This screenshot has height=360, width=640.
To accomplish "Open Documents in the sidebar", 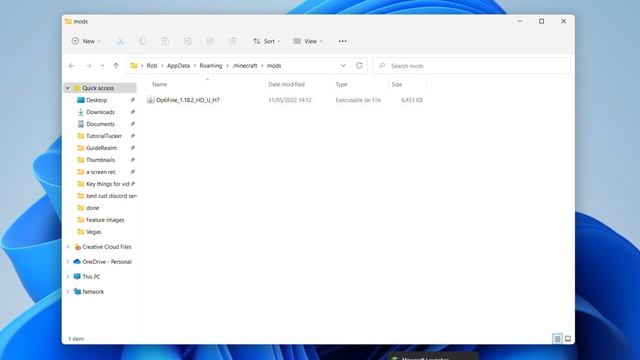I will coord(100,124).
